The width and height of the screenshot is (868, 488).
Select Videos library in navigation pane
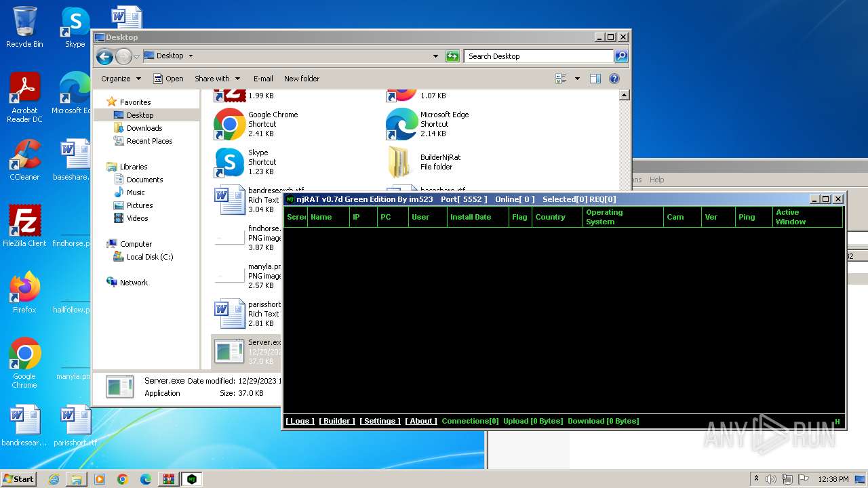click(130, 218)
